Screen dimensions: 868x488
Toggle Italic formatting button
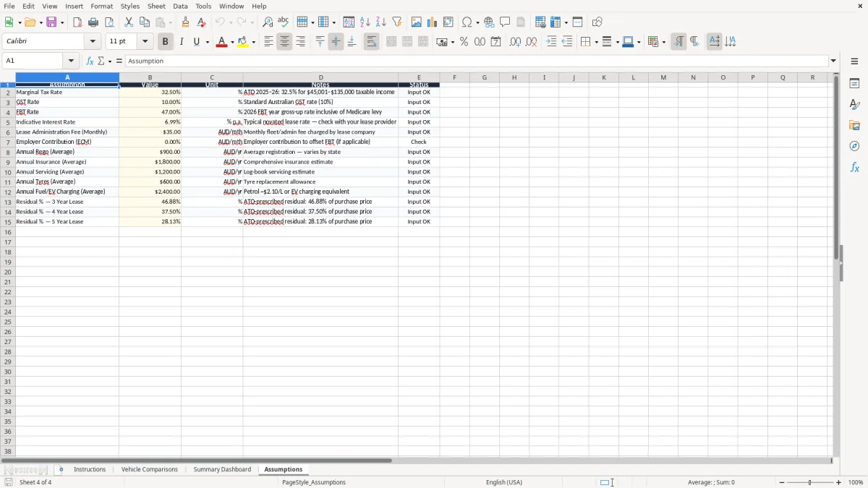(181, 42)
